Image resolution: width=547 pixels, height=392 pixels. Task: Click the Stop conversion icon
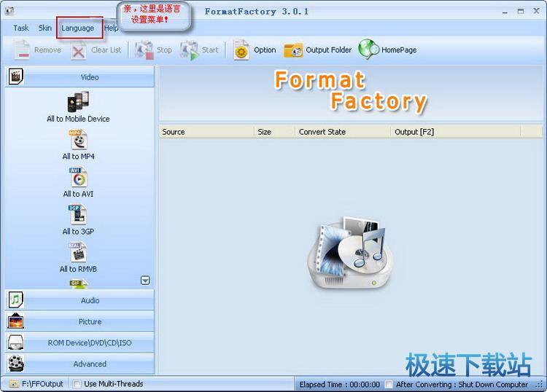pyautogui.click(x=144, y=50)
